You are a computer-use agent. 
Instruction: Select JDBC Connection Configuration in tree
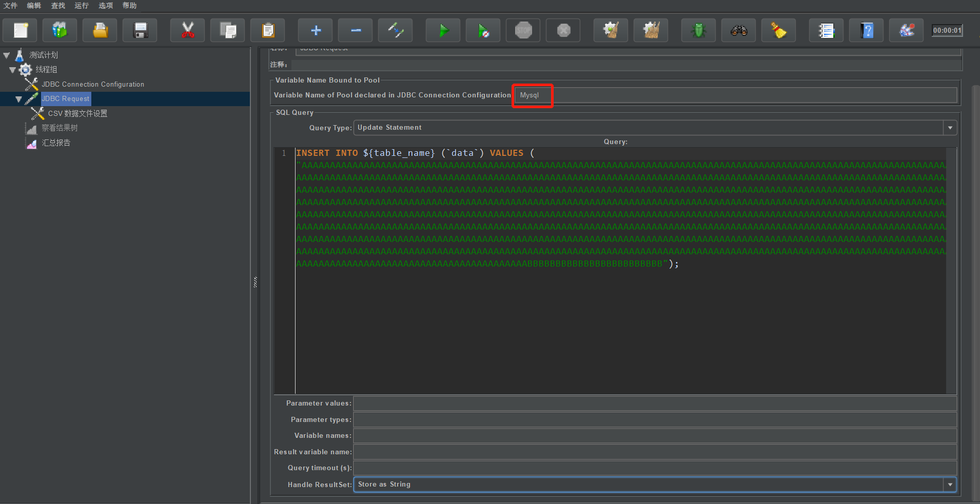pyautogui.click(x=93, y=84)
